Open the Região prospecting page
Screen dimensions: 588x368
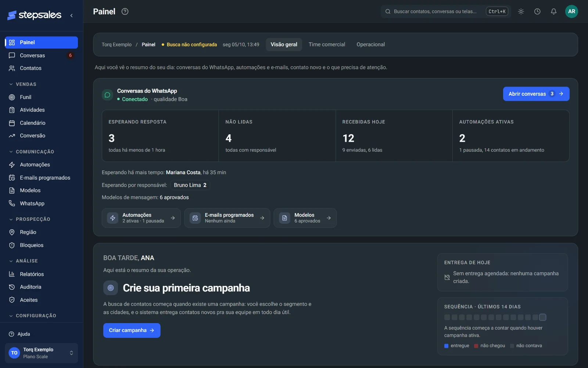click(x=42, y=232)
